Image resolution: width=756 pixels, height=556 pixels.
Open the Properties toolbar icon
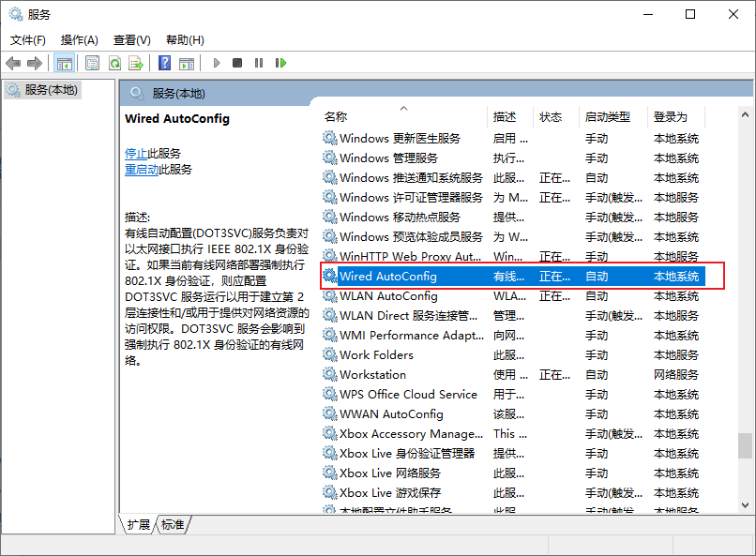92,63
